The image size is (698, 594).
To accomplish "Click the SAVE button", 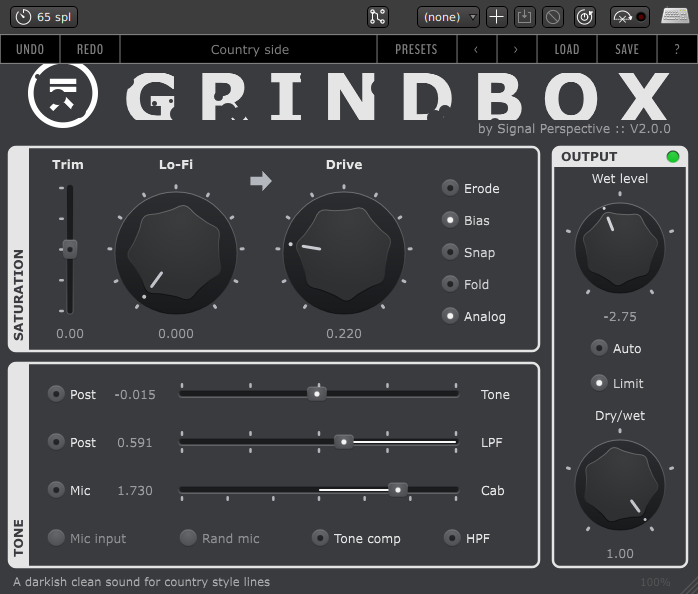I will pos(627,49).
